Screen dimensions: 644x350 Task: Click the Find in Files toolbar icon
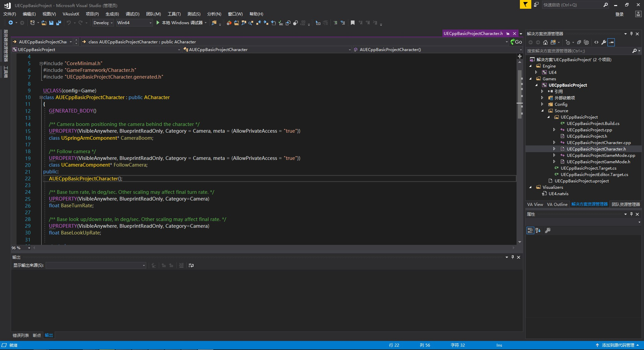pyautogui.click(x=214, y=23)
